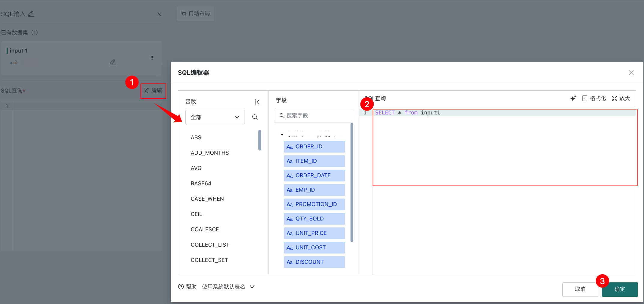Click the functions list scrollbar
644x304 pixels.
[x=260, y=140]
